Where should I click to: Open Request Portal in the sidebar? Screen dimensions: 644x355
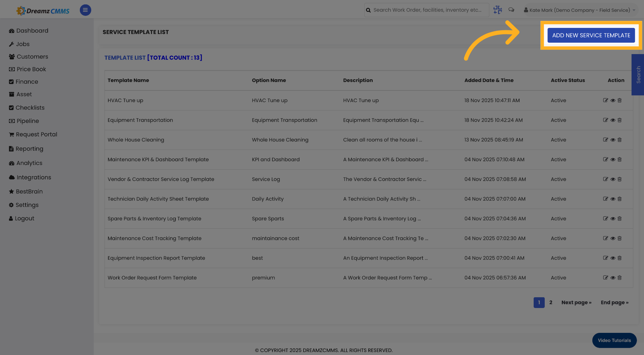click(33, 134)
